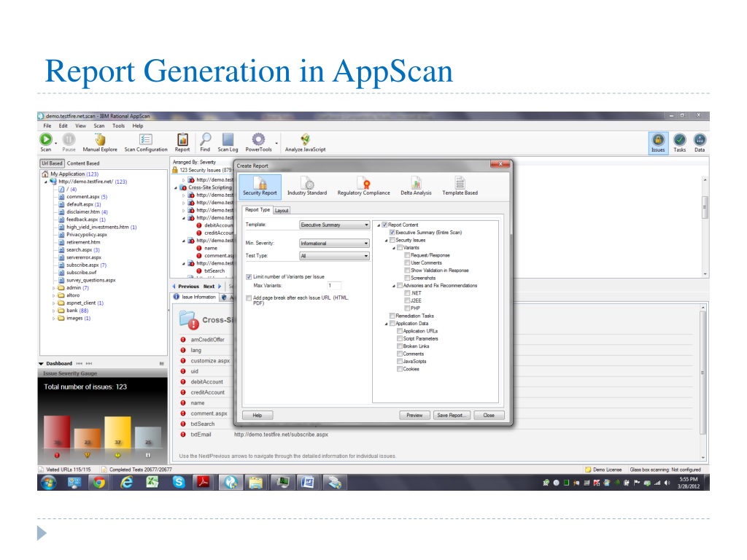This screenshot has height=560, width=747.
Task: Open Manual Explore tool
Action: (100, 142)
